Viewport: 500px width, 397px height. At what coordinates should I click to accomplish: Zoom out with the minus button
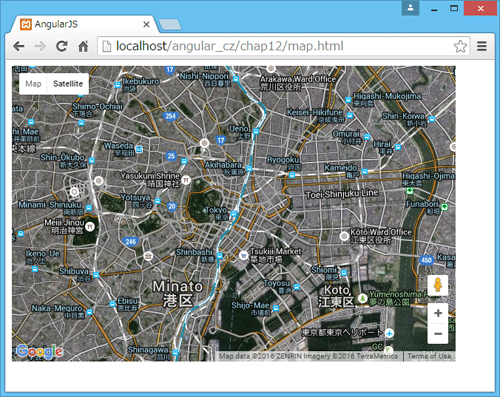438,334
